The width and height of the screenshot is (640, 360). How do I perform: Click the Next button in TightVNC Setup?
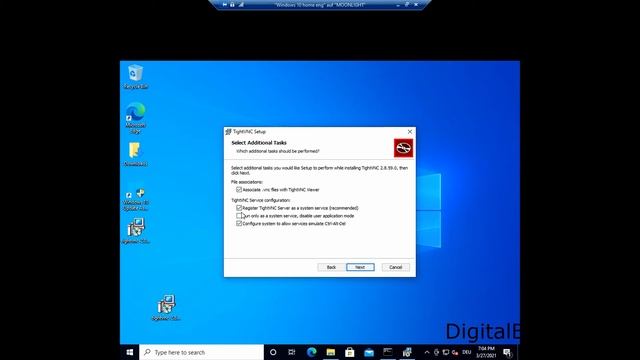(x=360, y=267)
